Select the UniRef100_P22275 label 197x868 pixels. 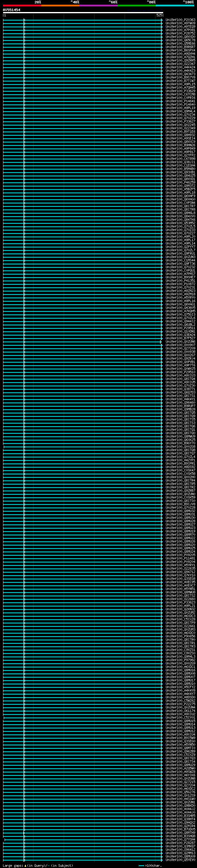(x=180, y=704)
